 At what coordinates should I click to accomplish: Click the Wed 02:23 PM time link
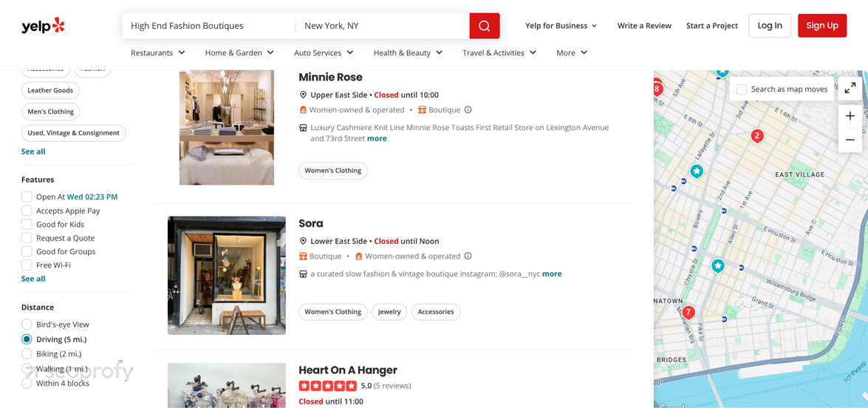pyautogui.click(x=92, y=197)
